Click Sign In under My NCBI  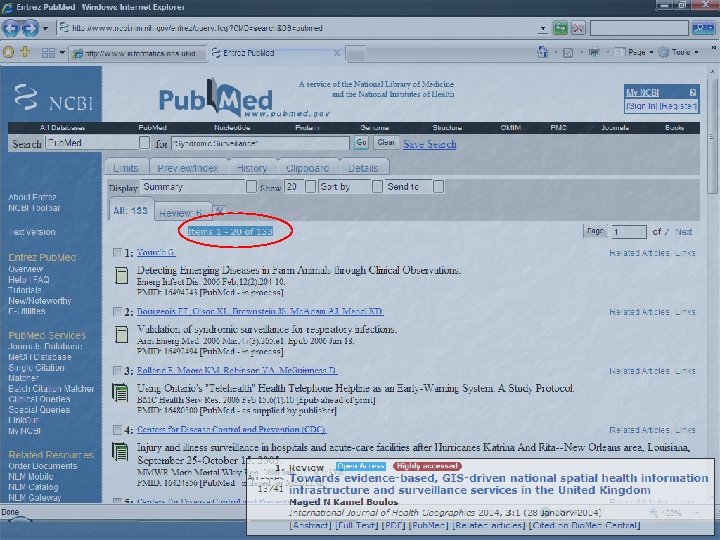[x=641, y=106]
